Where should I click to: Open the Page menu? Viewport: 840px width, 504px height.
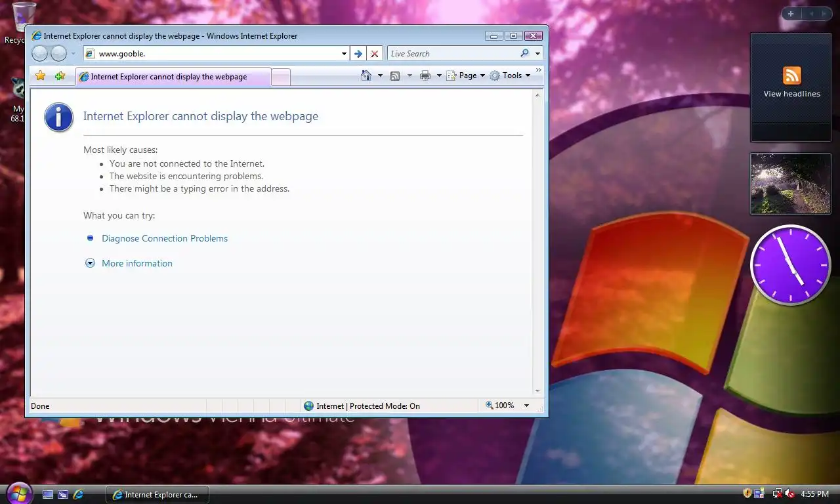[466, 75]
